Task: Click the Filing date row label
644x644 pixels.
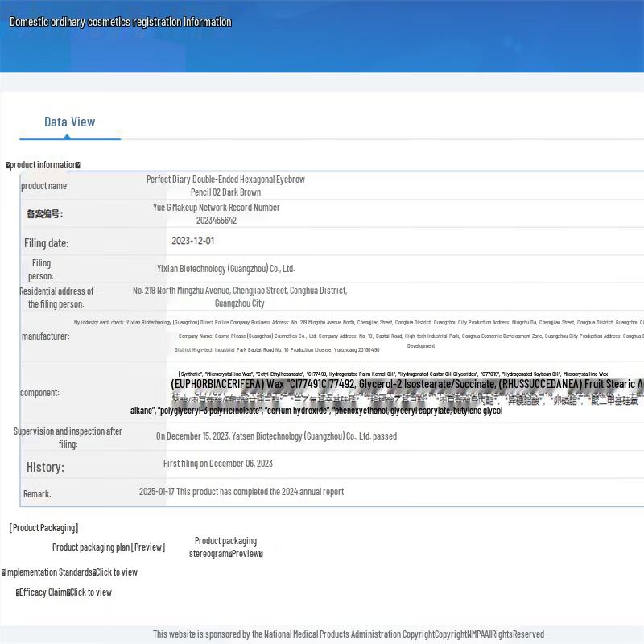Action: [46, 243]
